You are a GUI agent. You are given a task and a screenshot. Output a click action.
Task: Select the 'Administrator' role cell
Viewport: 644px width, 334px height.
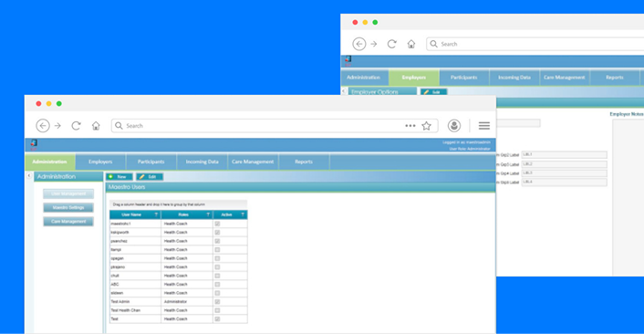(x=187, y=301)
